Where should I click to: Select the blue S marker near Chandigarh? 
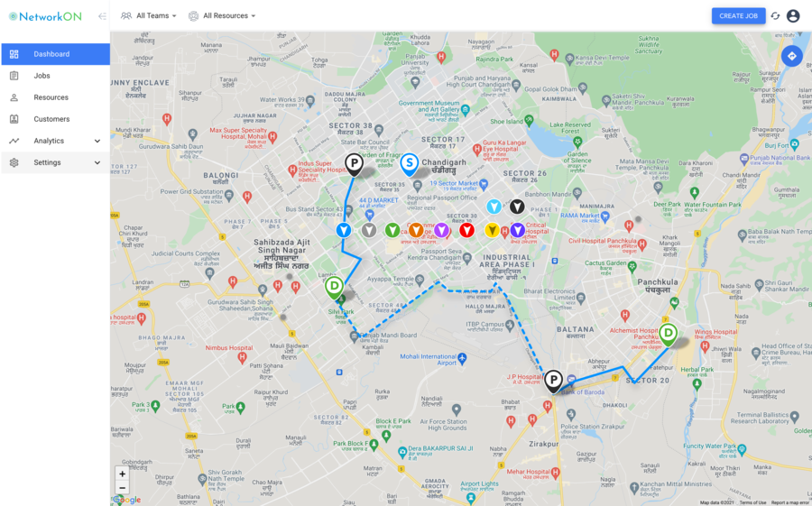410,163
